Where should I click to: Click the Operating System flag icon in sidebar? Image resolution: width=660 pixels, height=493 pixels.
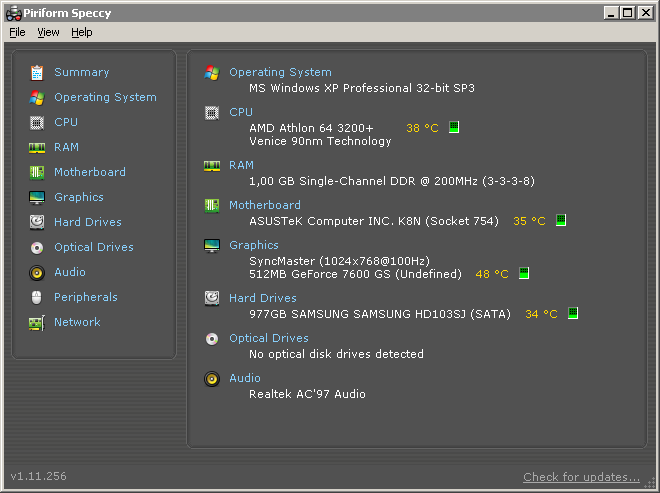click(x=37, y=98)
